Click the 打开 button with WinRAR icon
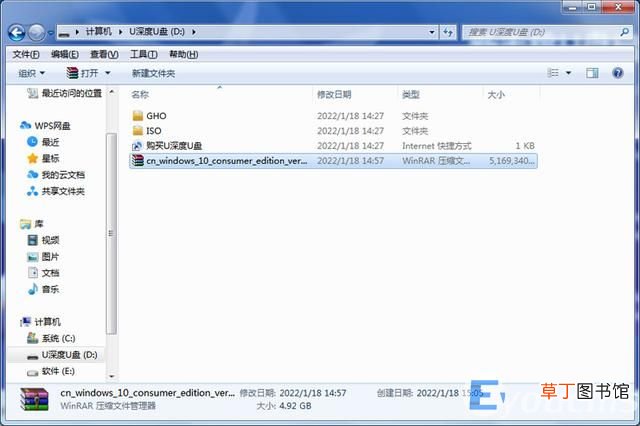Image resolution: width=640 pixels, height=426 pixels. coord(82,73)
